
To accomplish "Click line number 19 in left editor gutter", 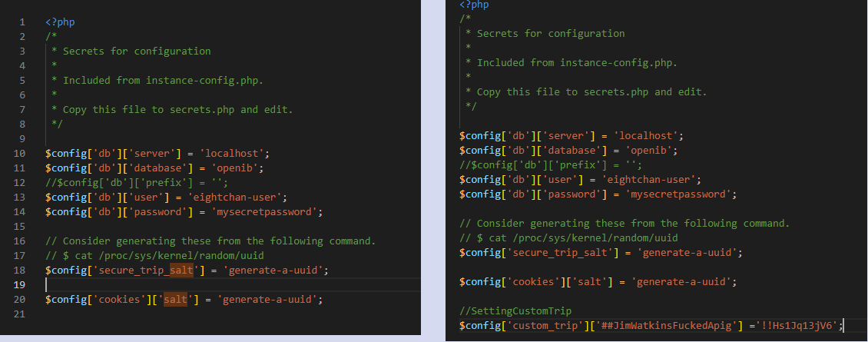I will click(x=19, y=285).
